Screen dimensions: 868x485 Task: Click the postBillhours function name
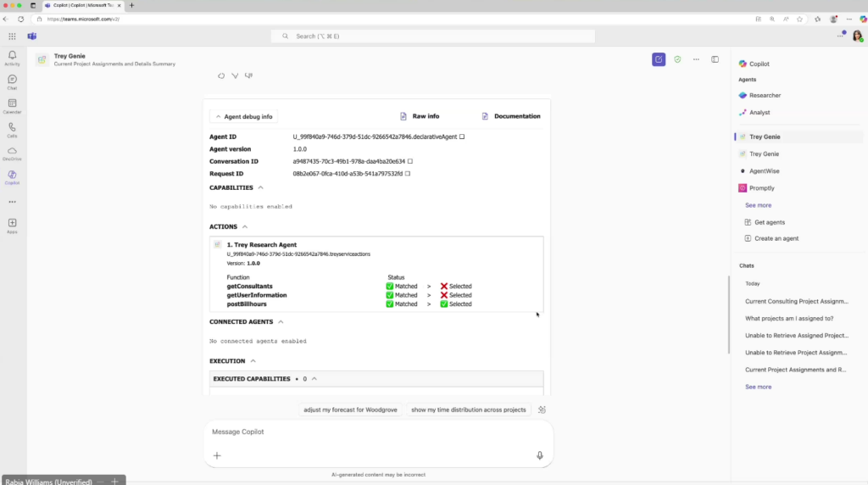pos(247,304)
